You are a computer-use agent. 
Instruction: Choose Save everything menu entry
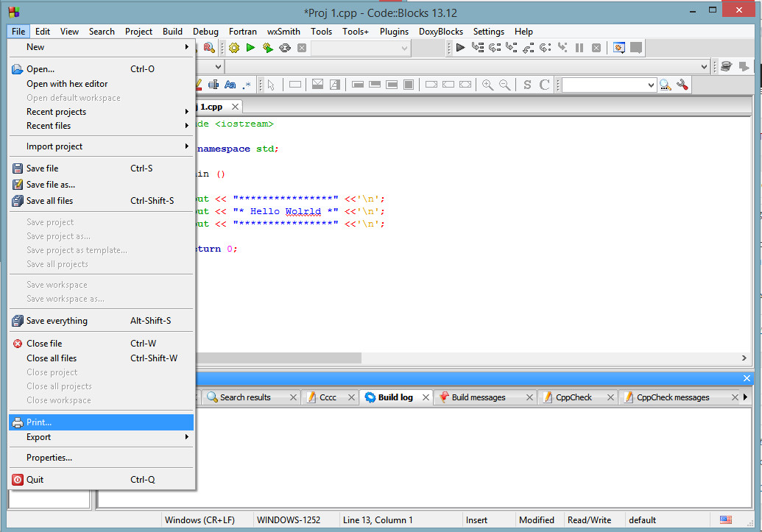101,321
